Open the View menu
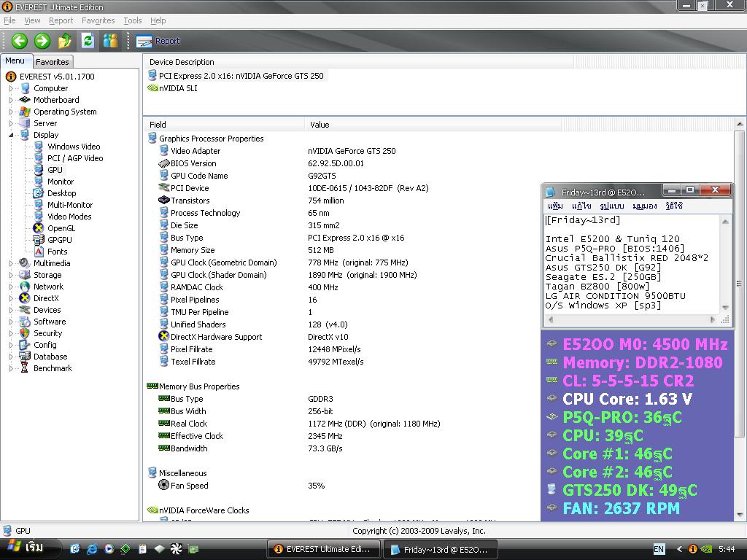 32,20
